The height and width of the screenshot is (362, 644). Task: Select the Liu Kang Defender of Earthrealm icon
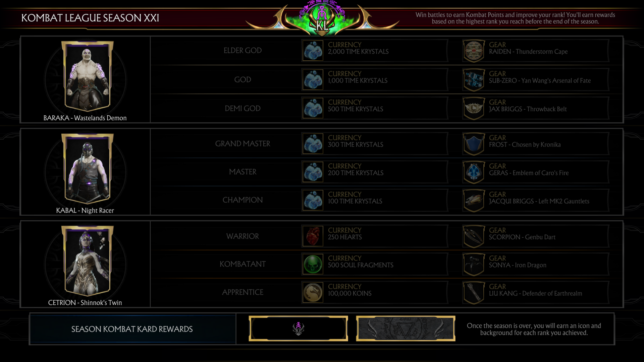[474, 293]
